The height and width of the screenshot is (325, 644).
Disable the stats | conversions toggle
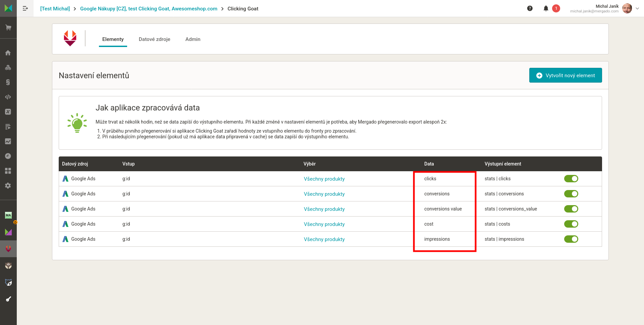tap(571, 194)
